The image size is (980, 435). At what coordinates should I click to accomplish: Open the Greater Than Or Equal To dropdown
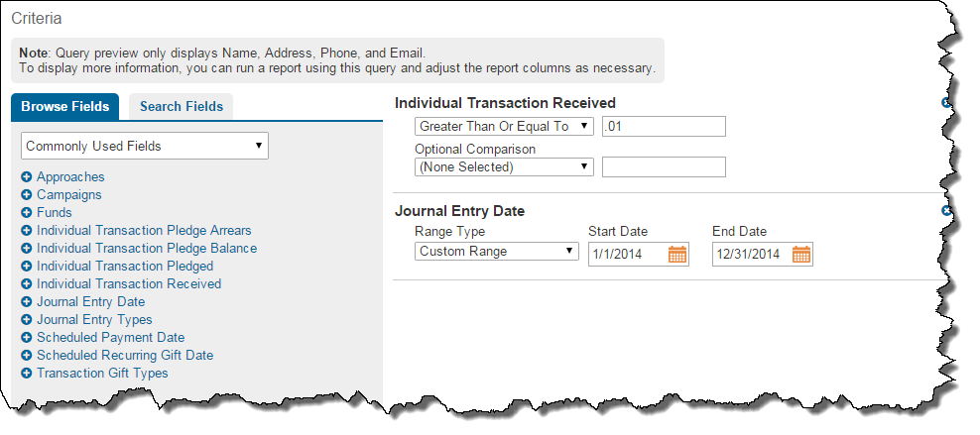(x=504, y=127)
